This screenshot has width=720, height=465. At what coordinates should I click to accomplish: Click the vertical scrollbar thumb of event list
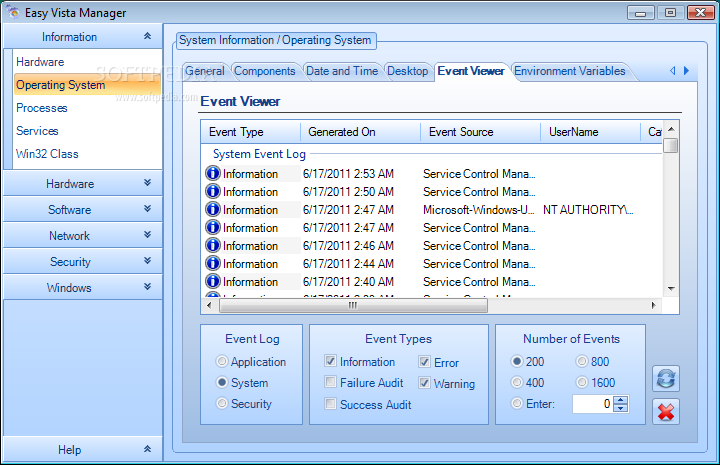click(x=671, y=146)
